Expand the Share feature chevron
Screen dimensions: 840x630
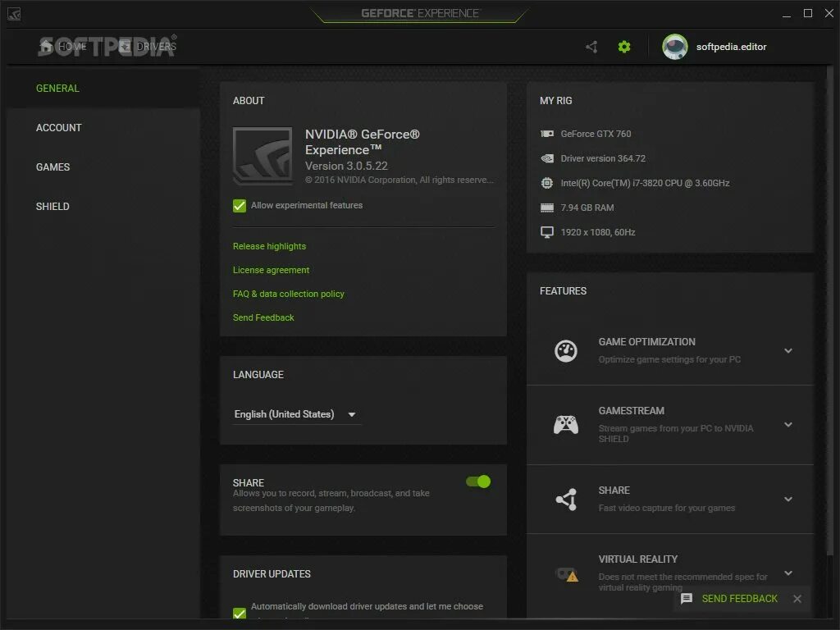(x=788, y=500)
